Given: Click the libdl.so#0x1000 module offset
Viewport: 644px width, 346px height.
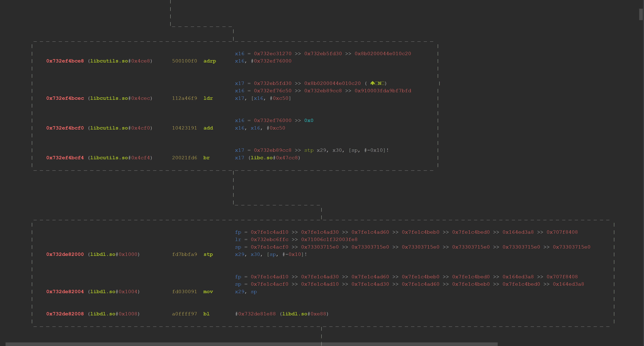Looking at the screenshot, I should click(x=114, y=255).
